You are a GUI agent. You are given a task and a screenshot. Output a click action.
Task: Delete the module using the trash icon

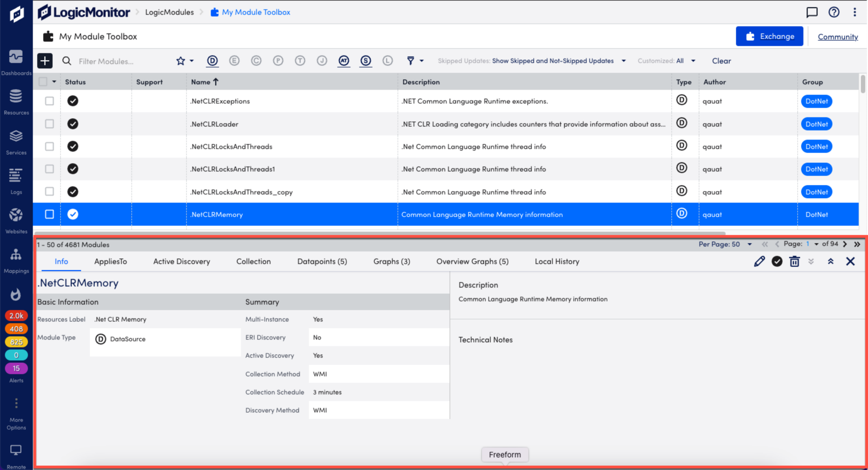pyautogui.click(x=794, y=261)
